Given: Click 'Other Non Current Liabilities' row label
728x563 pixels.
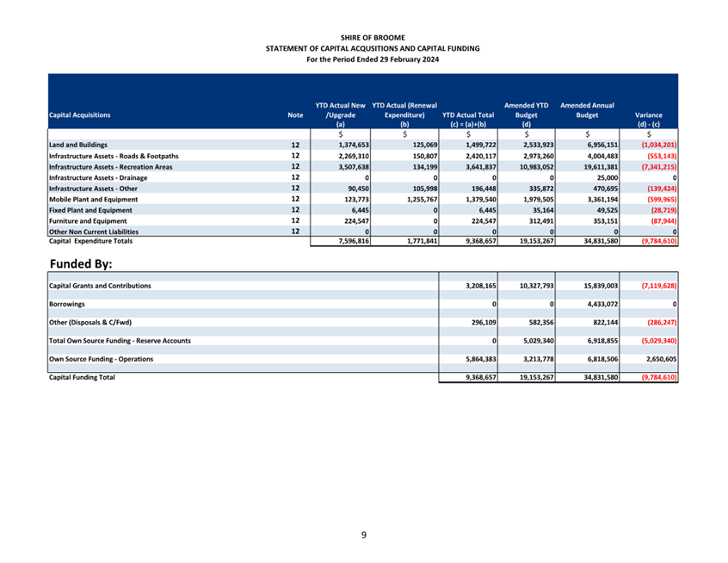Looking at the screenshot, I should [94, 232].
